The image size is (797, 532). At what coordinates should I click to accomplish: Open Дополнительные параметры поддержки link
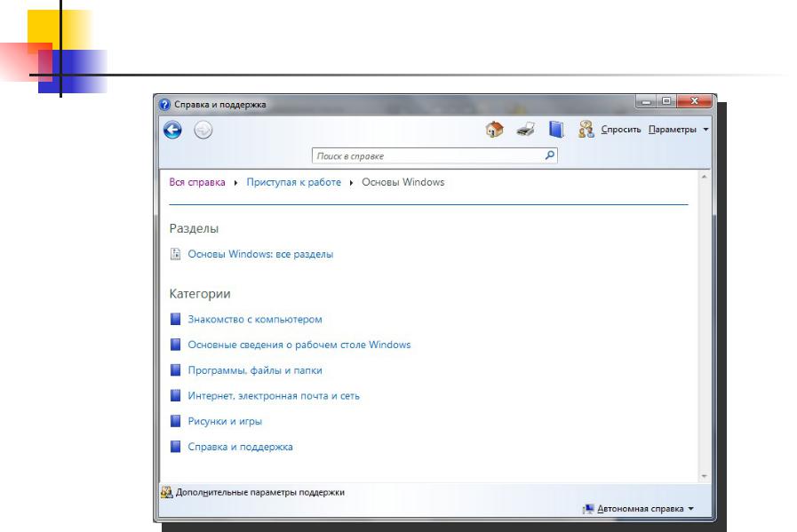[x=260, y=492]
